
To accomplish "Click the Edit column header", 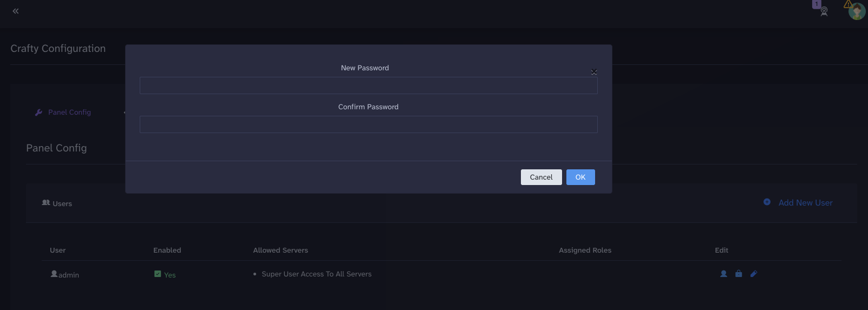I will 721,250.
